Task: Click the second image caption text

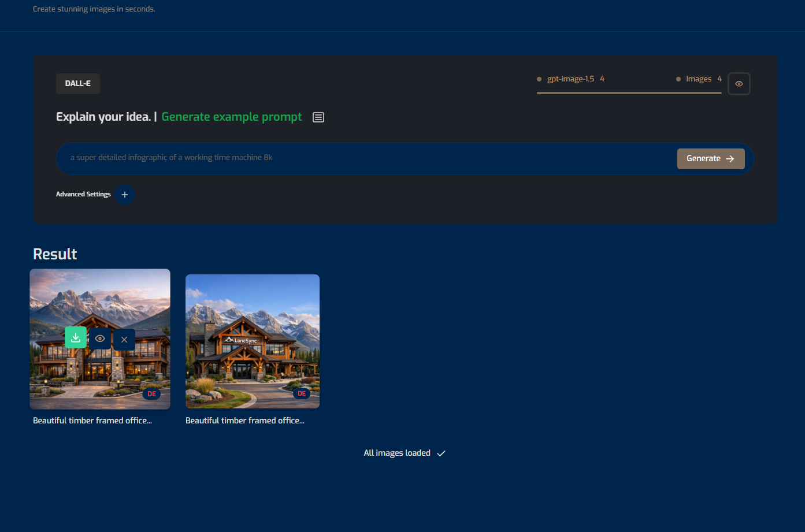Action: pos(245,421)
